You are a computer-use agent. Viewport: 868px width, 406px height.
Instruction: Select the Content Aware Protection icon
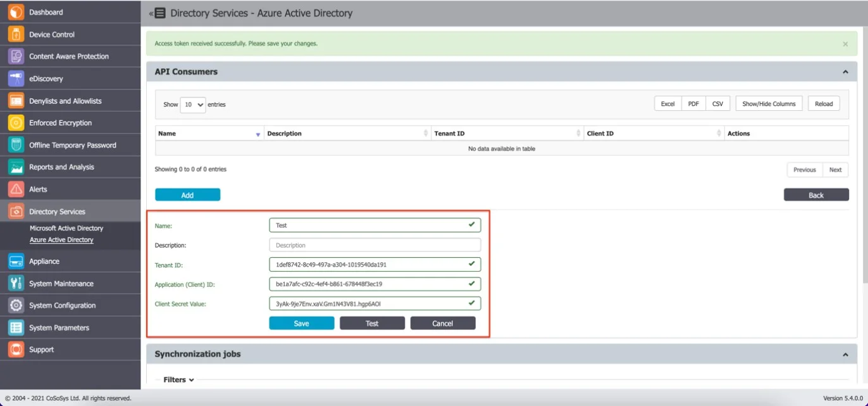tap(16, 56)
